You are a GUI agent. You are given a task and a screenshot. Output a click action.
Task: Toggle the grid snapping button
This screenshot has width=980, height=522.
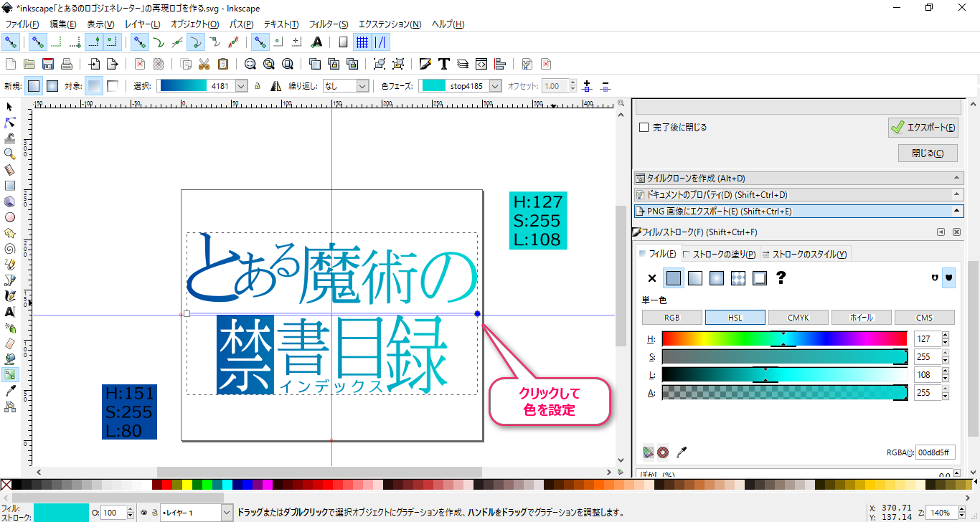[362, 42]
